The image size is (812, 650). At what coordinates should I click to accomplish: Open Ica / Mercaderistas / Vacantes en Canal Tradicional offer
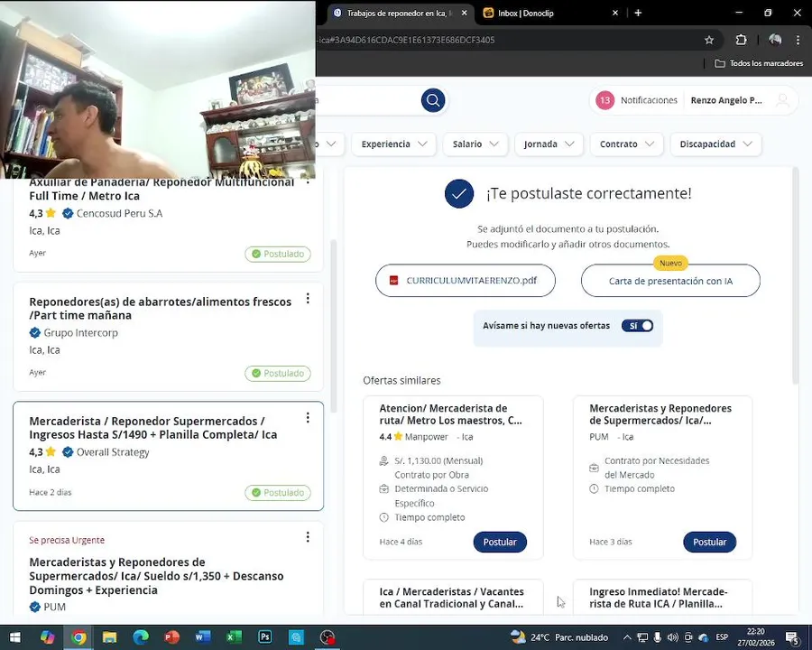click(452, 598)
